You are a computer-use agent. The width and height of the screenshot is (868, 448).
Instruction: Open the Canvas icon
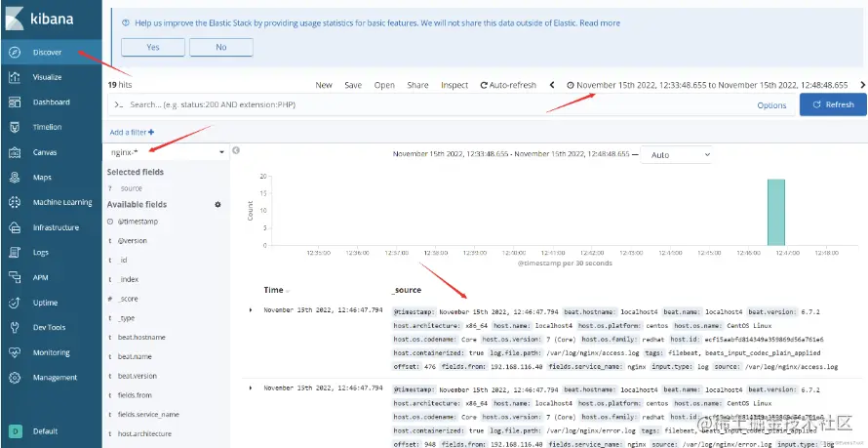click(x=15, y=152)
